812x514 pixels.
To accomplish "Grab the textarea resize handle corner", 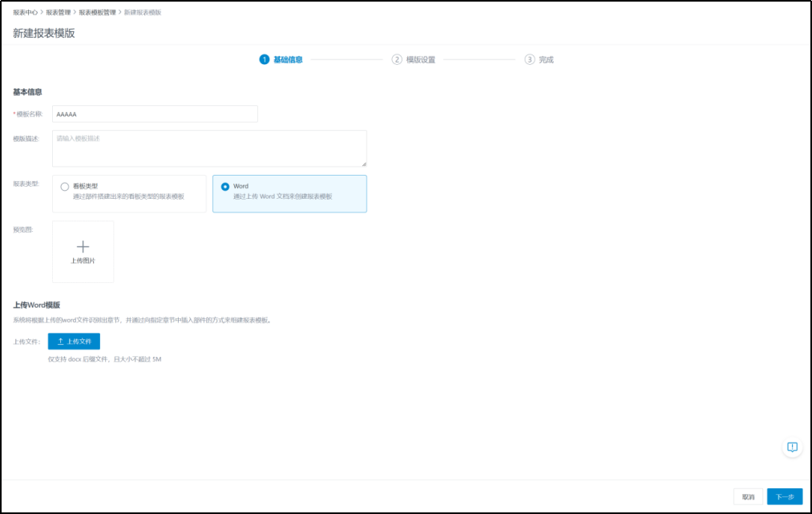I will (x=364, y=164).
